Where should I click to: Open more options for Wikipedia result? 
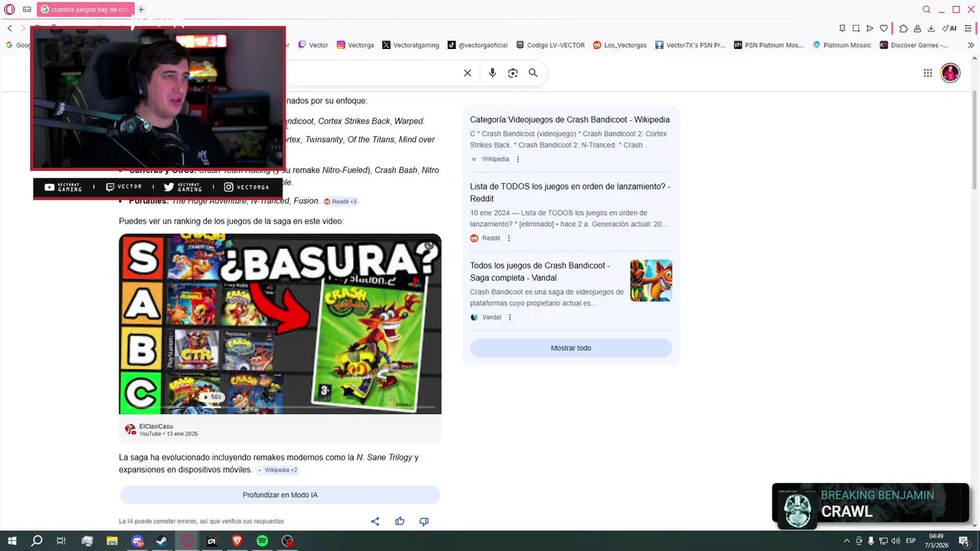pos(518,159)
